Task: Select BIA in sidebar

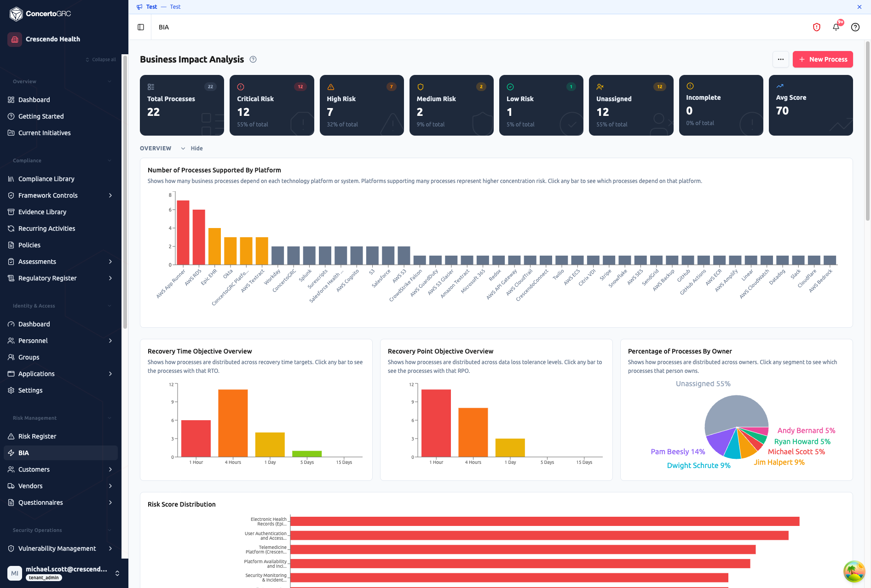Action: 61,453
